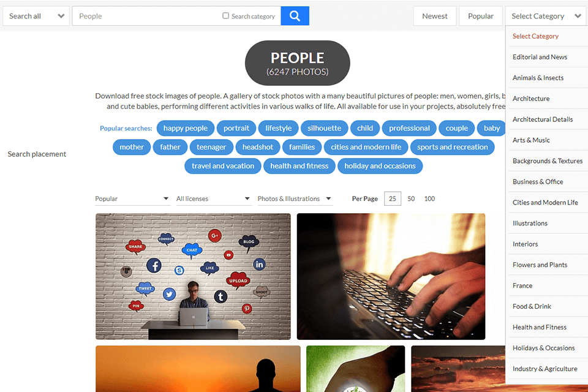Open the hands typing on keyboard photo
Image resolution: width=588 pixels, height=392 pixels.
click(391, 276)
